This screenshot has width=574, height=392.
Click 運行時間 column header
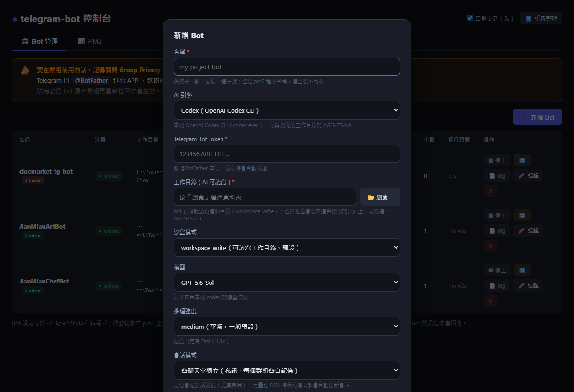coord(459,140)
